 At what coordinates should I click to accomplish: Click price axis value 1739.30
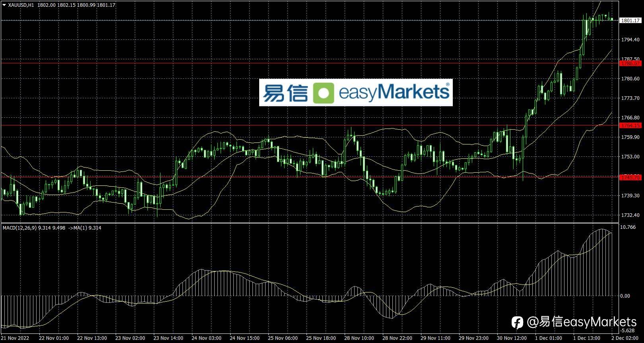pos(630,196)
